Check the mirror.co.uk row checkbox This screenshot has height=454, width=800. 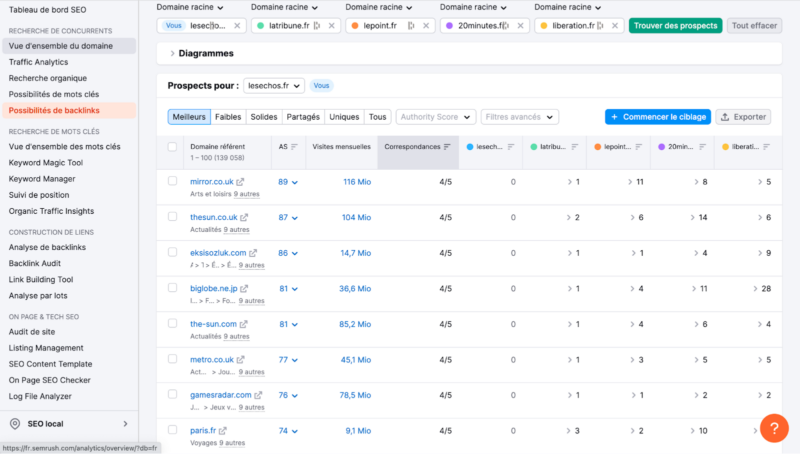tap(172, 181)
